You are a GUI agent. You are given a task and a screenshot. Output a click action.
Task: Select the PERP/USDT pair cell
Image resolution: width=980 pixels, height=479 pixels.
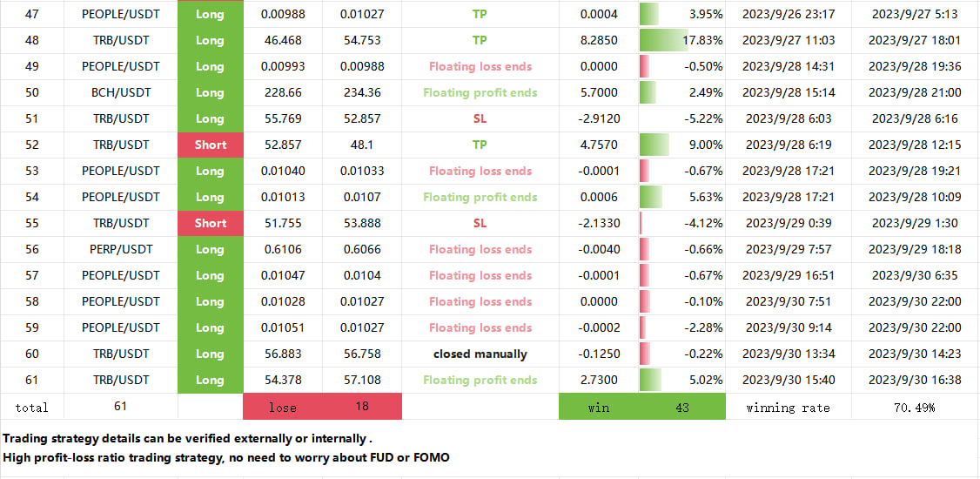[121, 249]
